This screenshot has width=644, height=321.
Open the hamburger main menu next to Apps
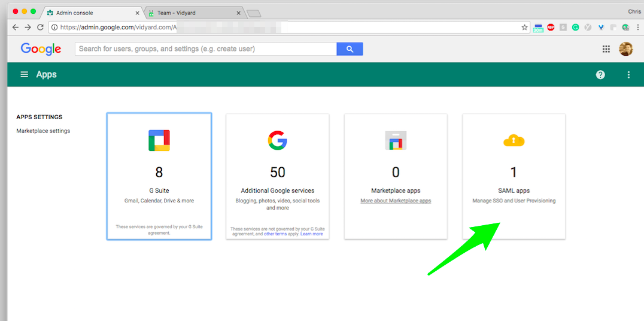[x=25, y=74]
